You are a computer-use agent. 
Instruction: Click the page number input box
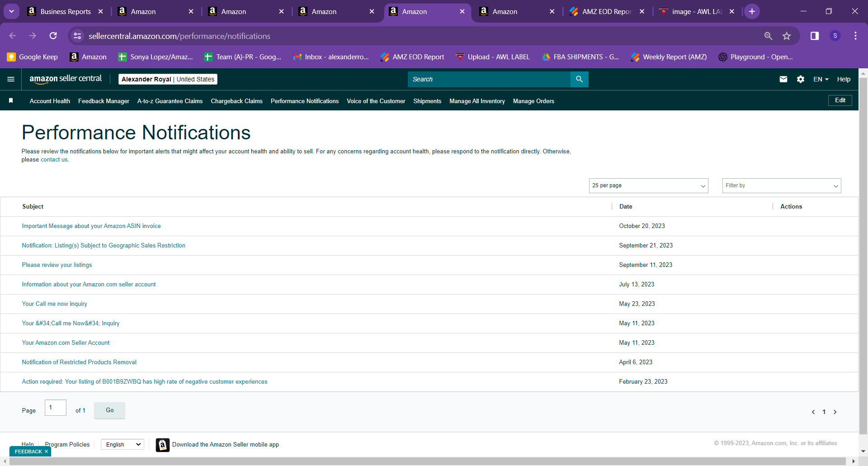click(x=56, y=408)
